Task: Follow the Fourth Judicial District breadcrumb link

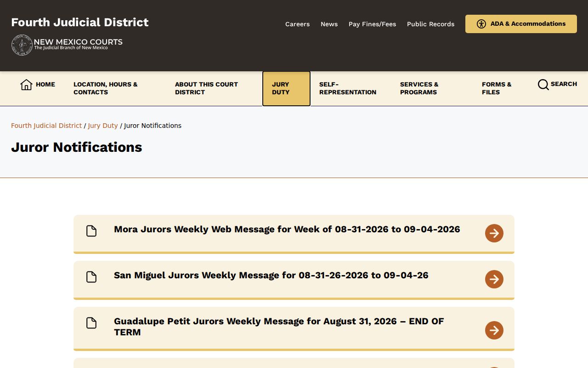Action: tap(46, 126)
